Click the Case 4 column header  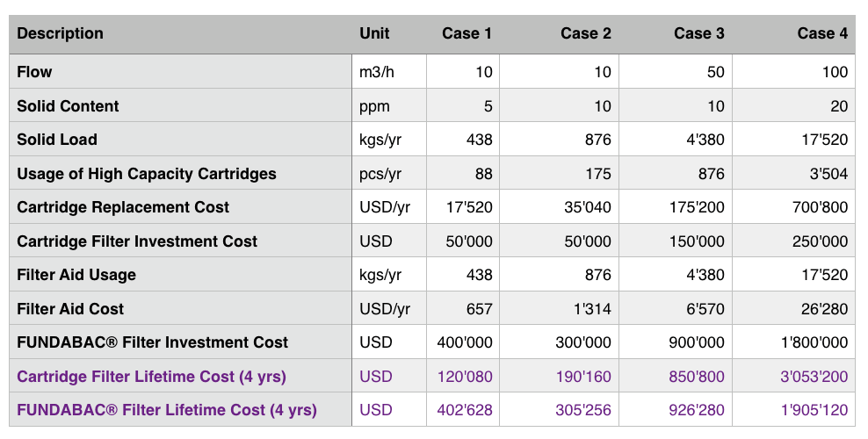(822, 34)
